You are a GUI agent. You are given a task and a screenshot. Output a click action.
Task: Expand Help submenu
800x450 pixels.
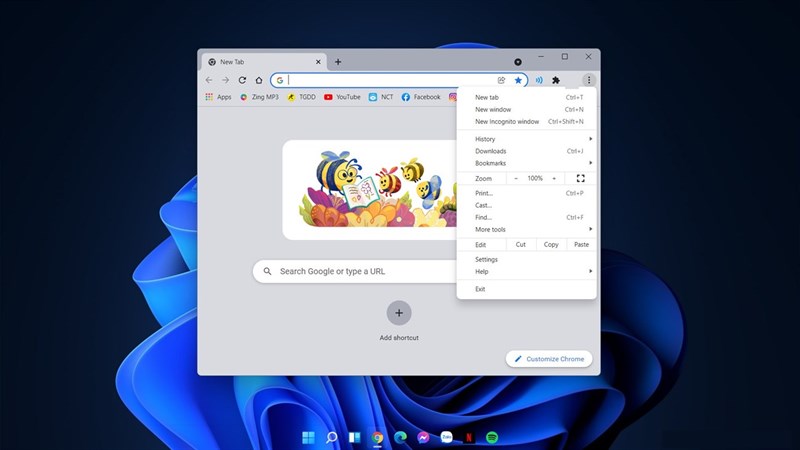point(527,271)
